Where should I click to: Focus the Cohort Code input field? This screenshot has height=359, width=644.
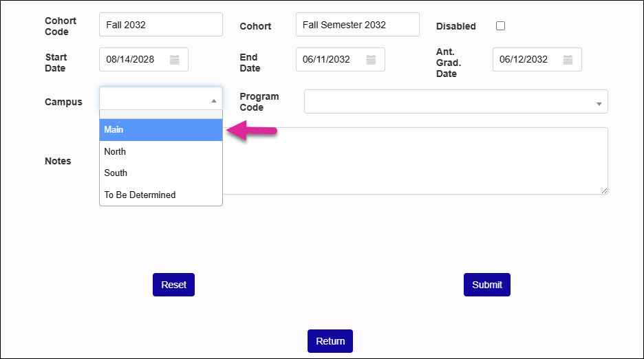point(161,25)
